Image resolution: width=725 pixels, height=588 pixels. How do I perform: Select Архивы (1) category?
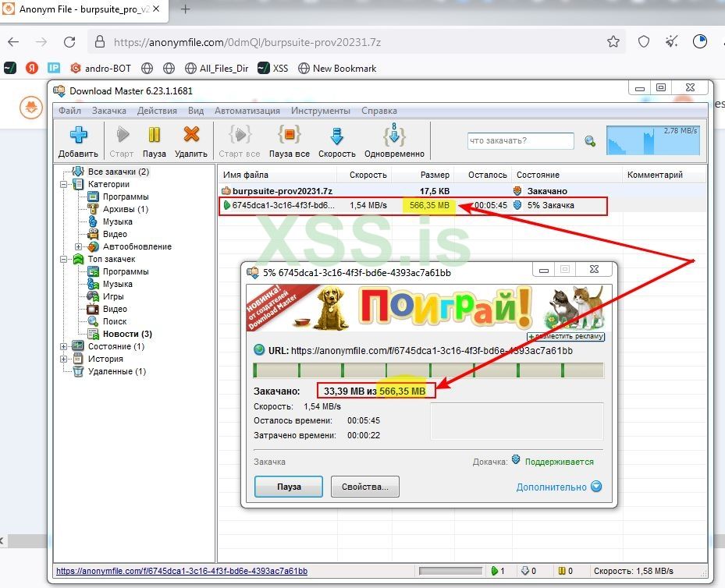tap(126, 209)
